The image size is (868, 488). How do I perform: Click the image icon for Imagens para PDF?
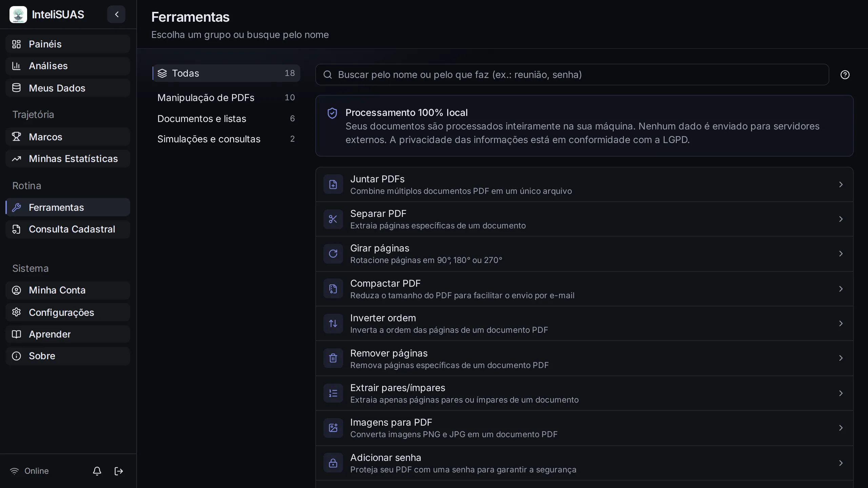[333, 428]
